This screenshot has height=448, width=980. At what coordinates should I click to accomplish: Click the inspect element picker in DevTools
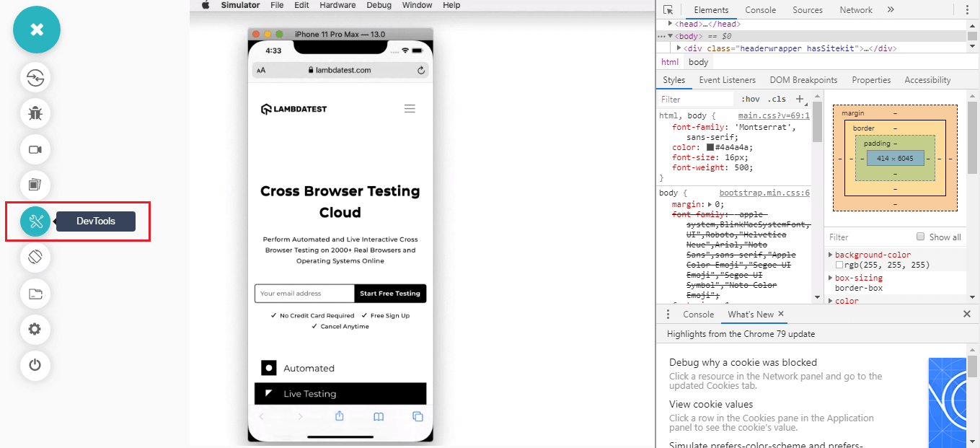click(x=668, y=10)
